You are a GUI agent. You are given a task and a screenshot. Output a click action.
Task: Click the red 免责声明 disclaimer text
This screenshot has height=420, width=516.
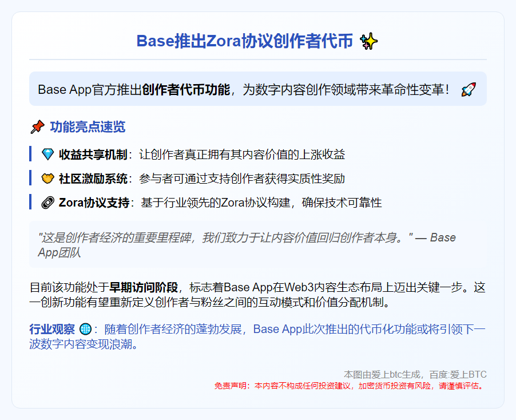coord(350,386)
